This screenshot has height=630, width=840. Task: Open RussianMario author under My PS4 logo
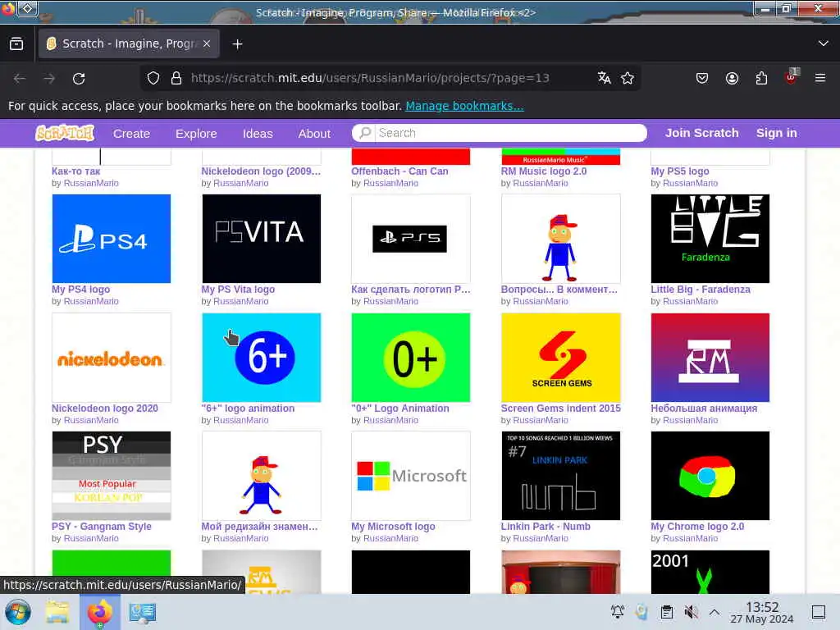tap(91, 302)
